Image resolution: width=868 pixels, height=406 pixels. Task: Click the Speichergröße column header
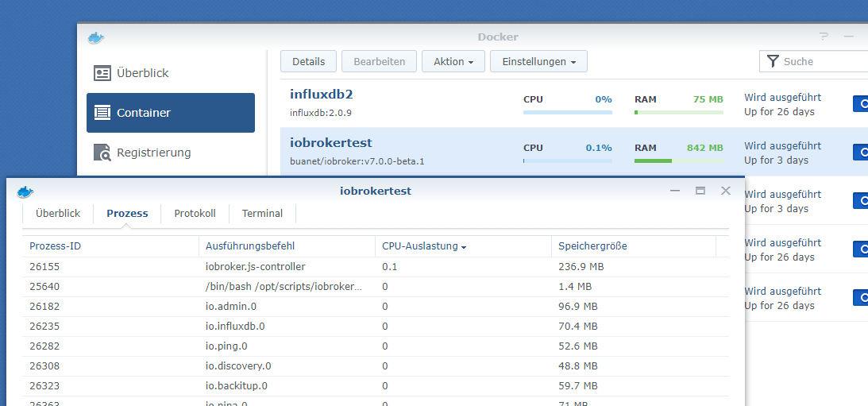pyautogui.click(x=634, y=246)
